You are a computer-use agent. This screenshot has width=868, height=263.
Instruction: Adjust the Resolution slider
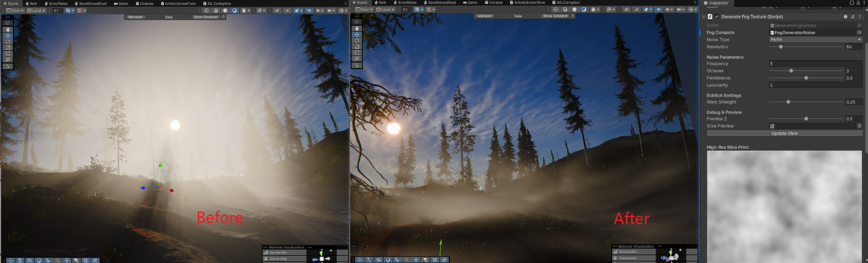pyautogui.click(x=806, y=47)
